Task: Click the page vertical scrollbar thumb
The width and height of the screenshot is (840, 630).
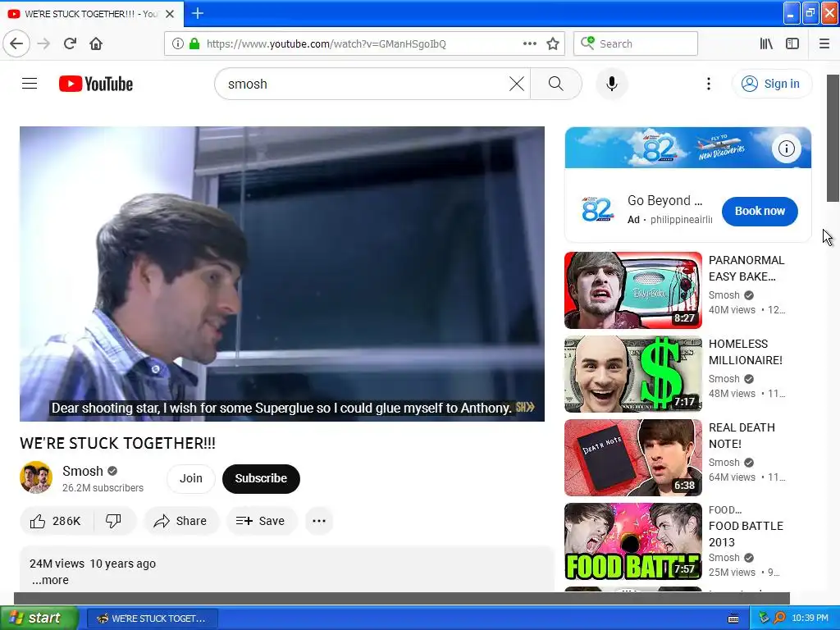Action: tap(833, 138)
